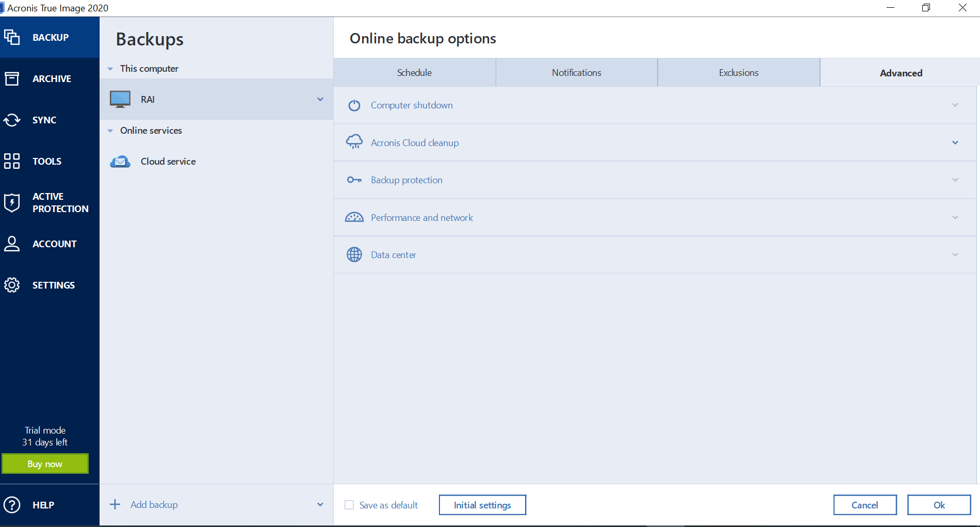Expand Performance and network chevron

coord(955,217)
